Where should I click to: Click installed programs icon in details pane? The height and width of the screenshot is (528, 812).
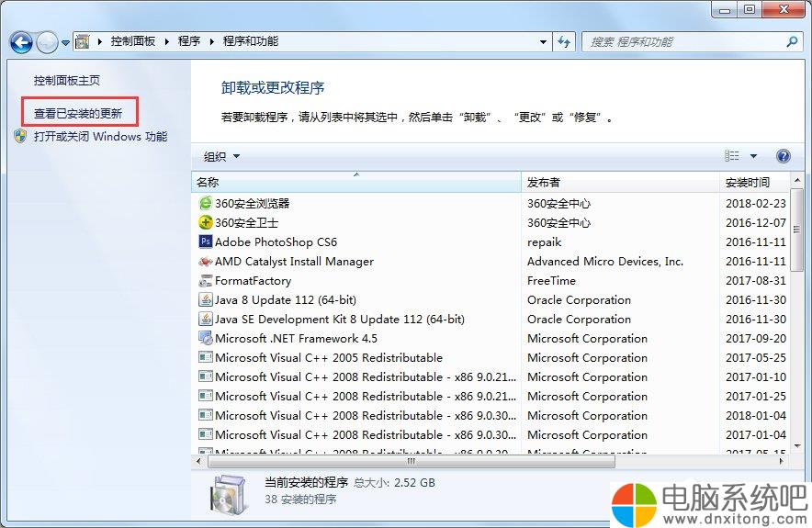tap(227, 494)
